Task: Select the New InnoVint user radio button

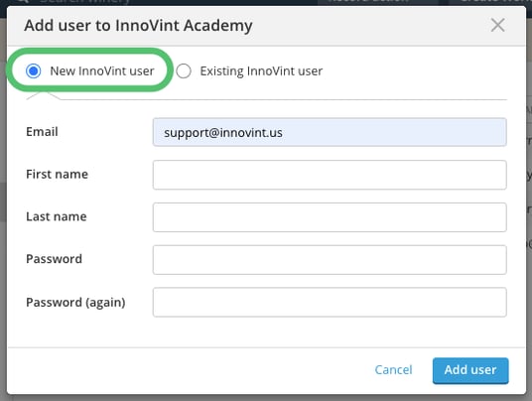Action: pos(34,70)
